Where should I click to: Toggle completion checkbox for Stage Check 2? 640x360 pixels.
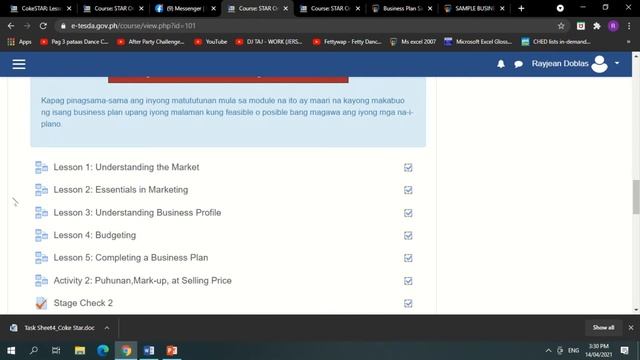pyautogui.click(x=408, y=303)
